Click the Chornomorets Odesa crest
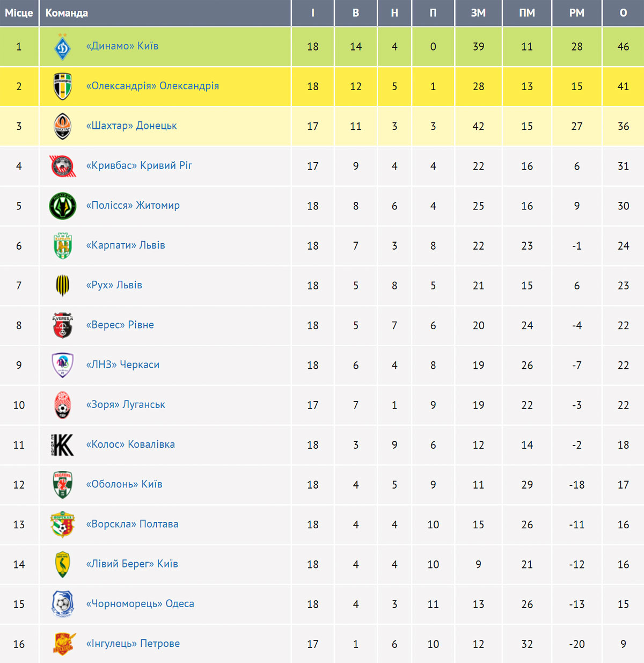Screen dimensions: 644x663 click(63, 604)
